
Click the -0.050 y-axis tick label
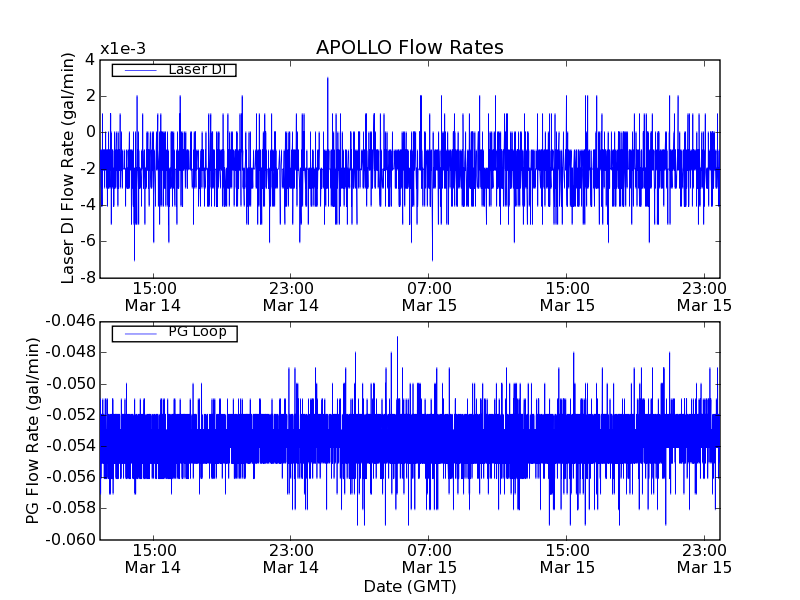coord(69,384)
